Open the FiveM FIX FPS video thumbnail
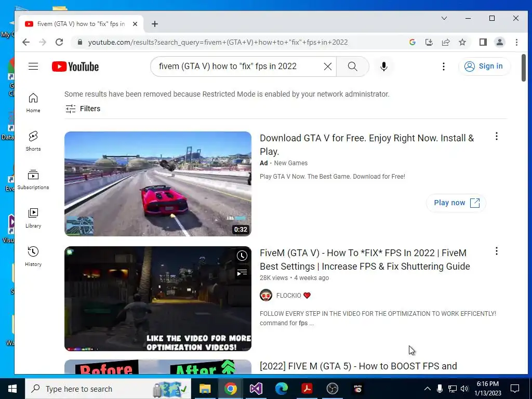This screenshot has height=399, width=532. 158,299
